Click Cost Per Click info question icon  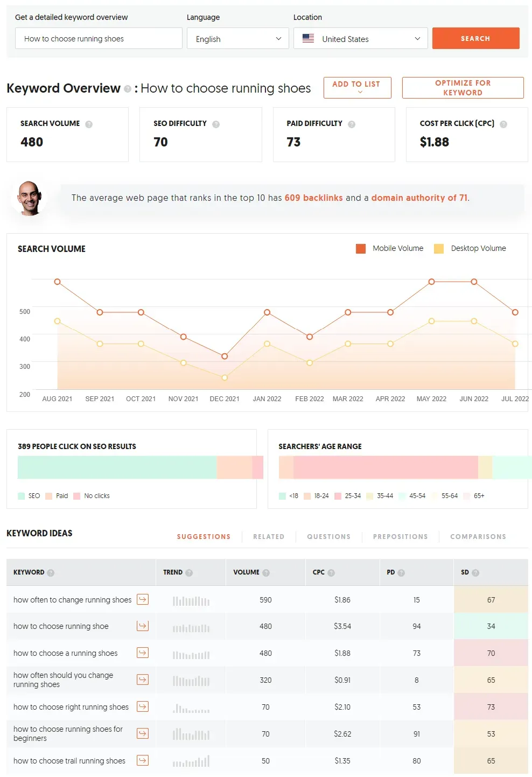click(x=503, y=124)
